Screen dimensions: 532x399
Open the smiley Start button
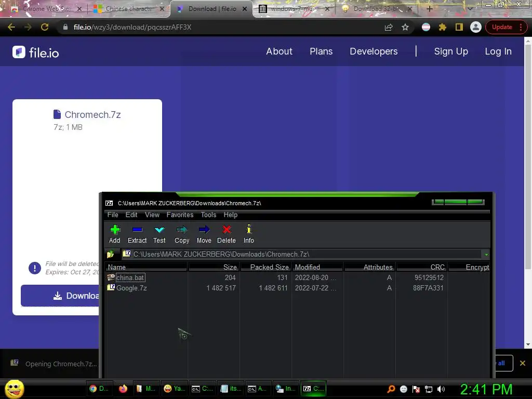coord(14,389)
